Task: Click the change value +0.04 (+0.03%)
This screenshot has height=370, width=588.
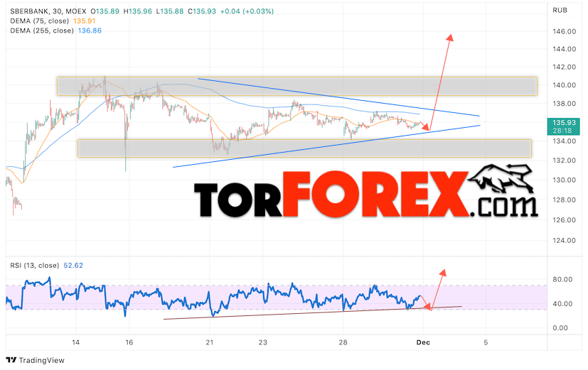Action: click(247, 11)
